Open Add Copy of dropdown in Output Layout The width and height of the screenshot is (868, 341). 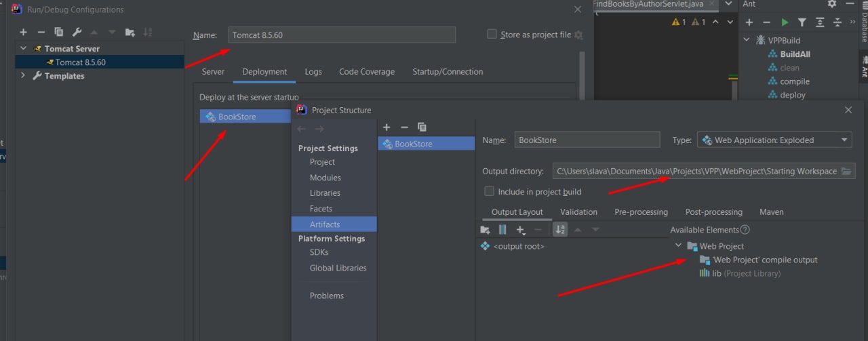(x=521, y=230)
